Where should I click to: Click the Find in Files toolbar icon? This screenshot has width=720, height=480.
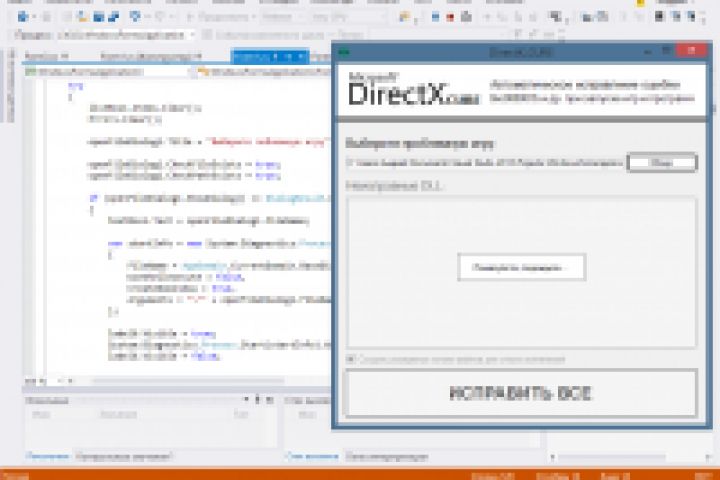[x=404, y=17]
